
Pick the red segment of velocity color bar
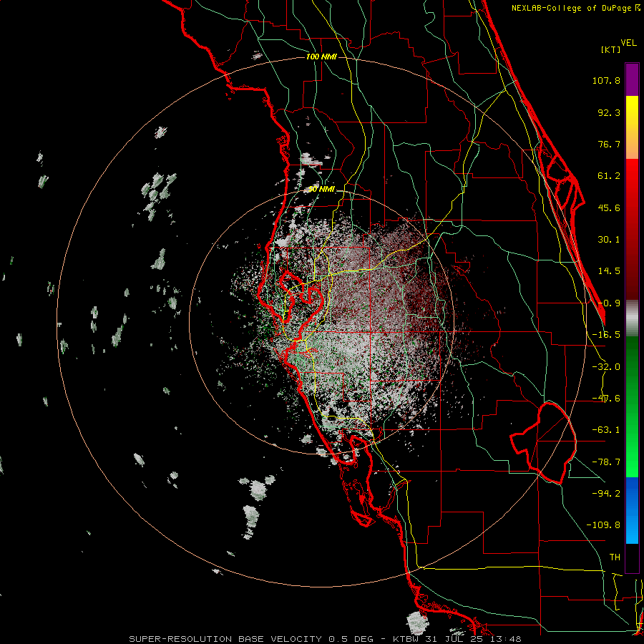pos(632,229)
